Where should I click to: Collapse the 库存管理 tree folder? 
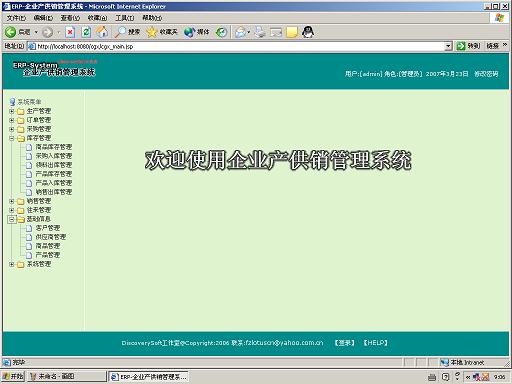tap(12, 138)
